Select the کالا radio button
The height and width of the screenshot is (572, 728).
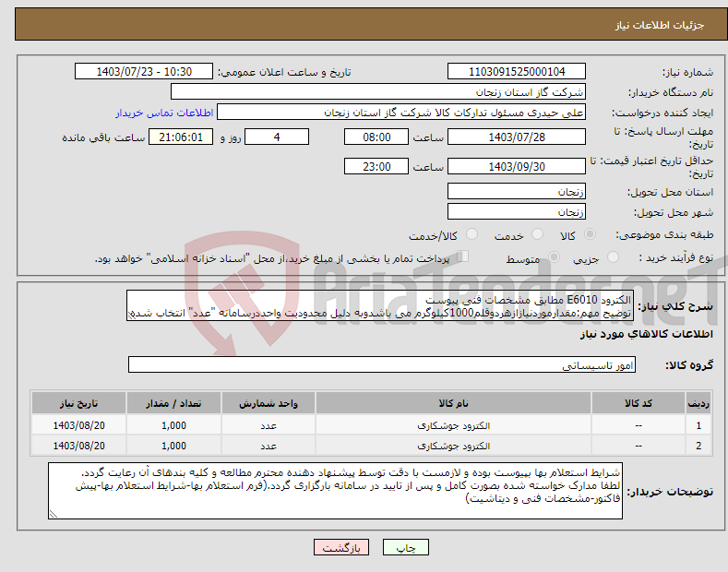[590, 234]
